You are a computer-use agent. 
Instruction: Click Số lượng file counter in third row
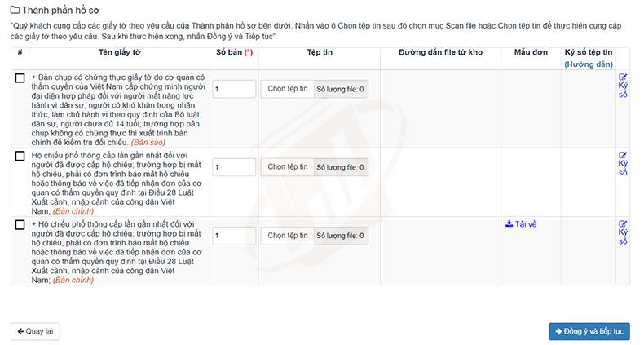click(341, 236)
